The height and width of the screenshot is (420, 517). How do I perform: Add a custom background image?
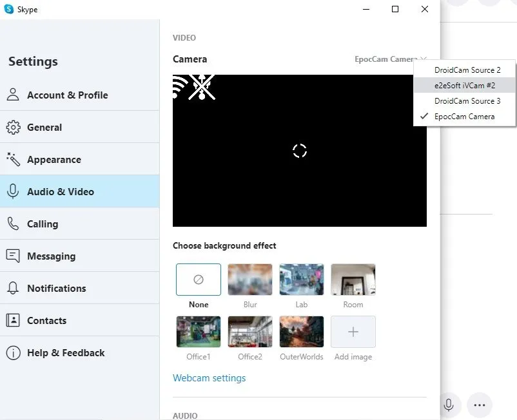(x=353, y=332)
